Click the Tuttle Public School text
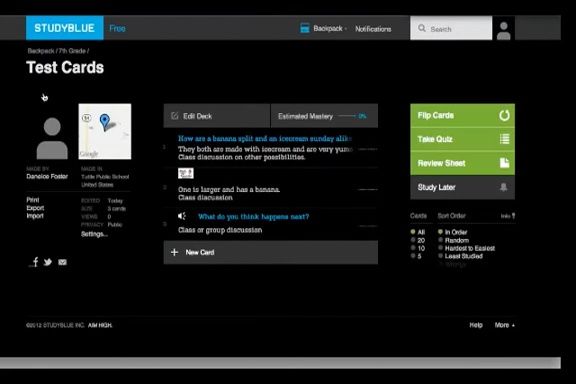 pyautogui.click(x=105, y=177)
